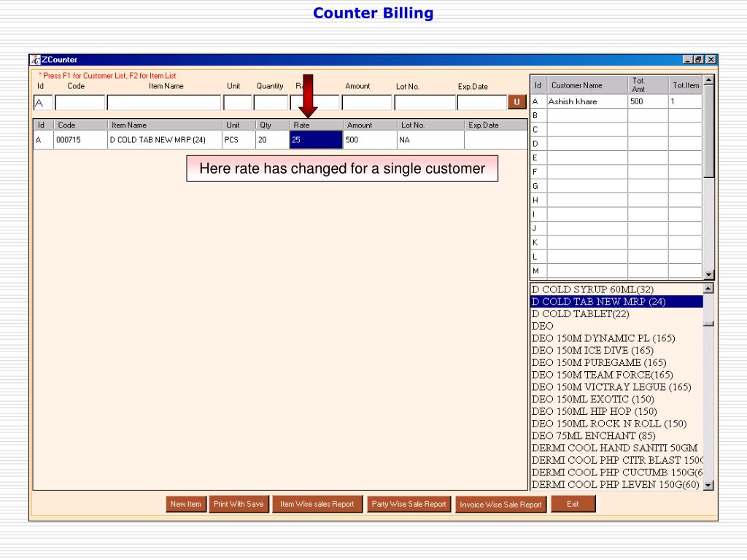Image resolution: width=747 pixels, height=560 pixels.
Task: Click the Code input field
Action: click(x=80, y=102)
